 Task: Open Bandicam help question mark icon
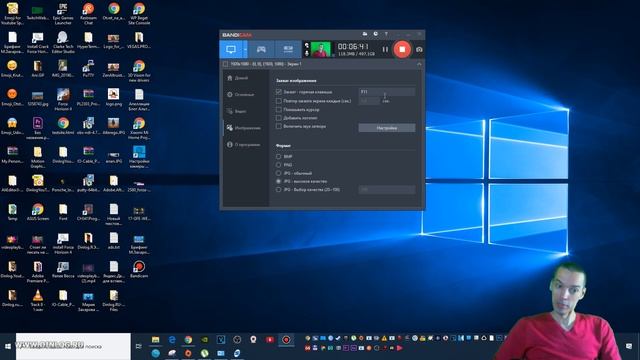(386, 34)
